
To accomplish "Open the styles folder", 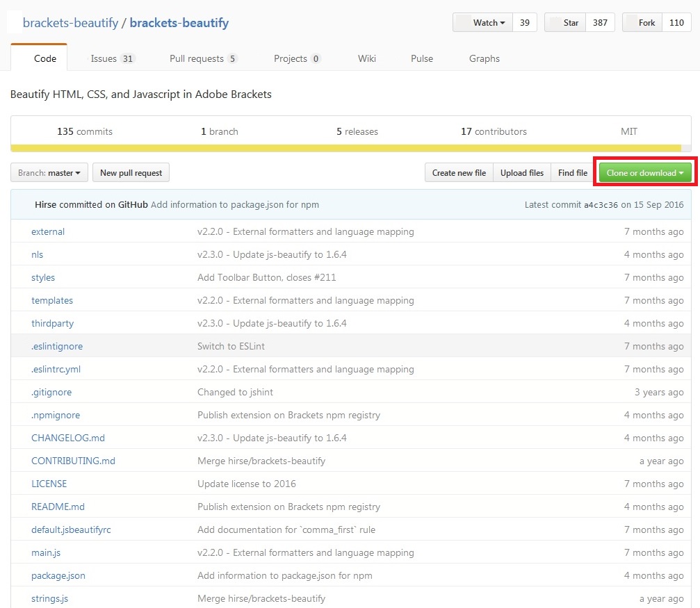I will click(43, 278).
